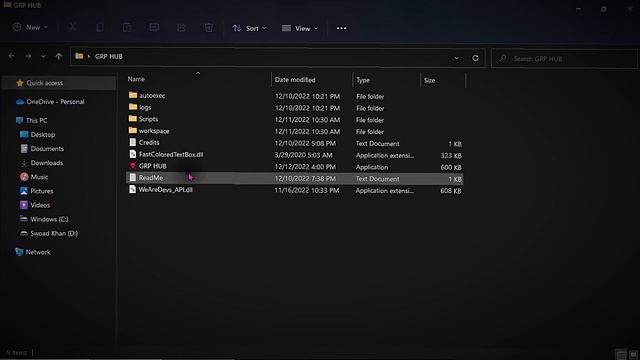
Task: Sort by Date modified column header
Action: tap(295, 80)
